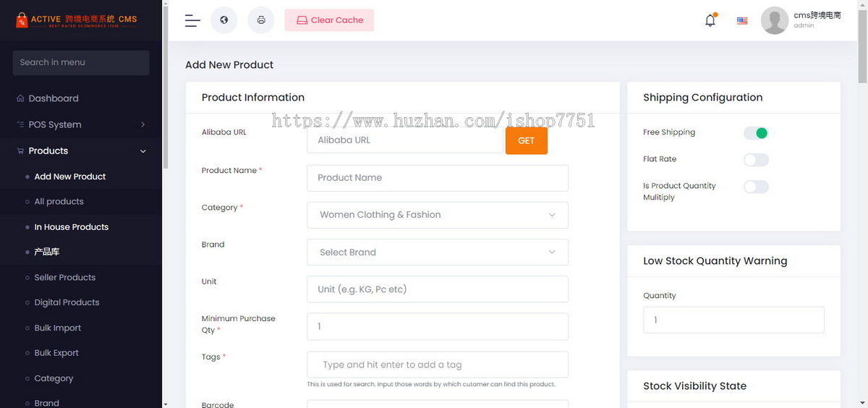Click Low Stock Quantity Warning heading
This screenshot has width=868, height=408.
[715, 261]
